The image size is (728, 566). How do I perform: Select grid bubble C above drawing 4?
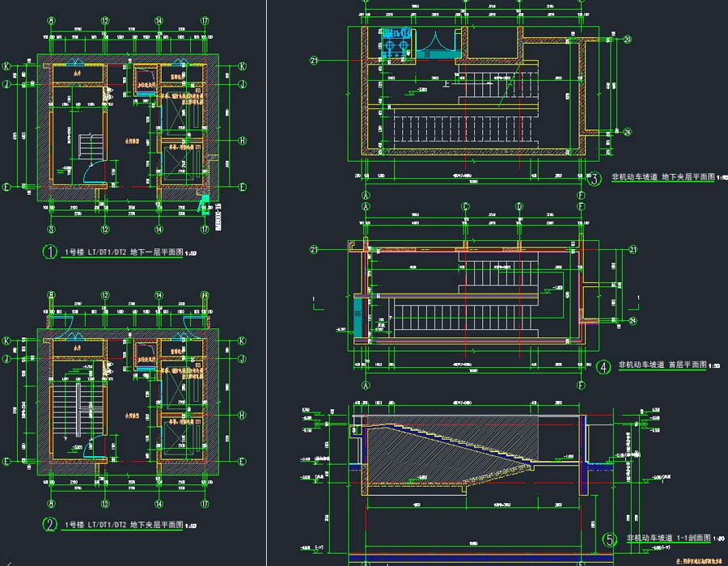click(x=466, y=208)
